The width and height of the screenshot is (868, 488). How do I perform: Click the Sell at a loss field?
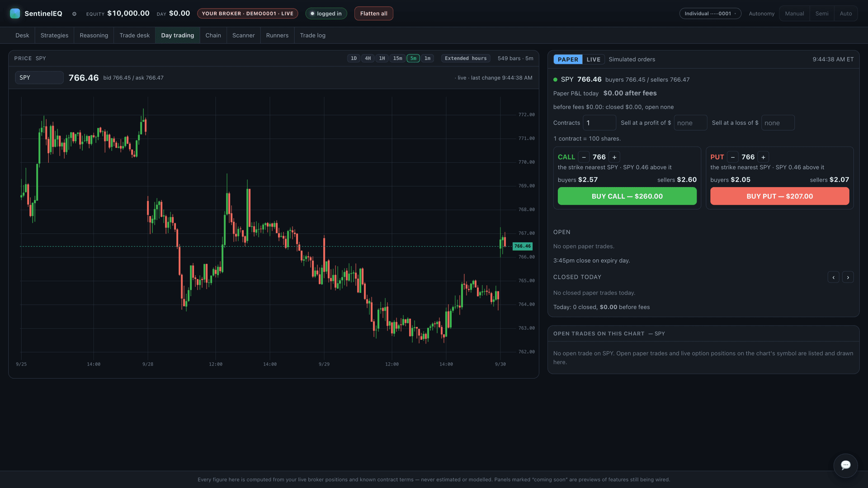tap(778, 123)
